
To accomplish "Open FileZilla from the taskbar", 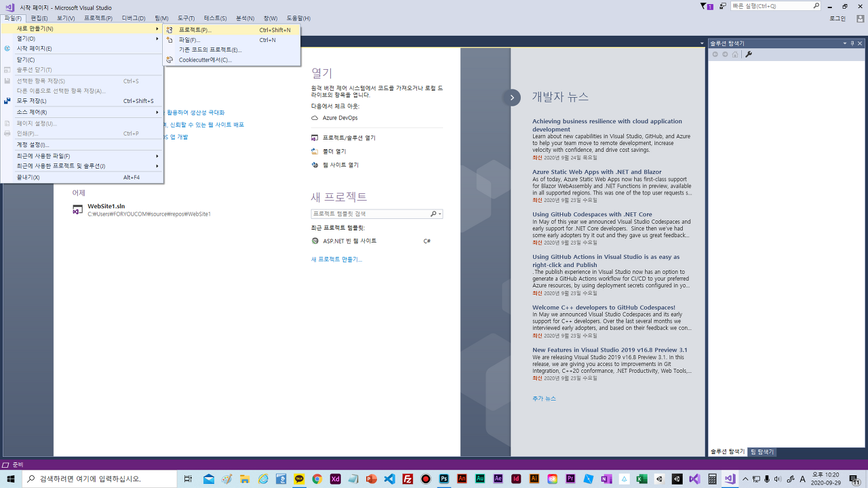I will point(408,479).
